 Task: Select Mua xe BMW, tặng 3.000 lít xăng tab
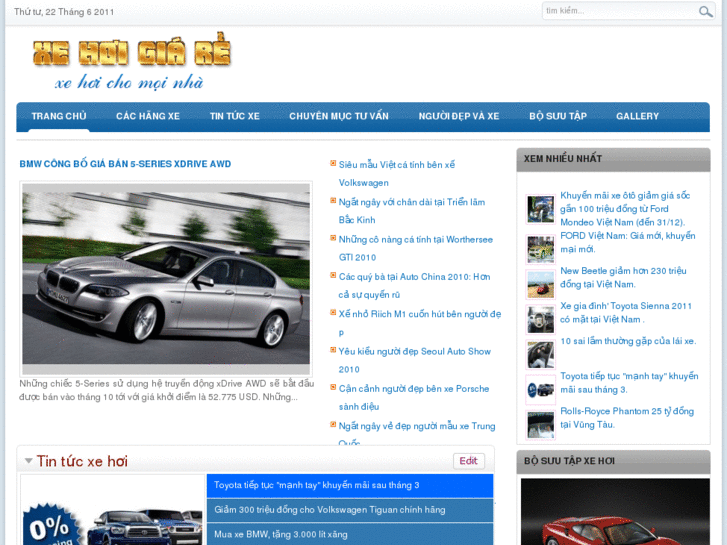[350, 534]
